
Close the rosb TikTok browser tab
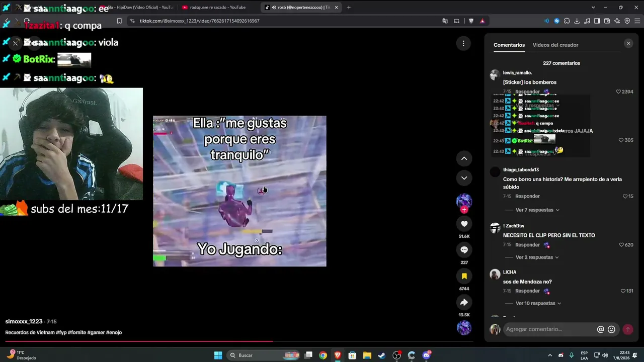point(336,7)
